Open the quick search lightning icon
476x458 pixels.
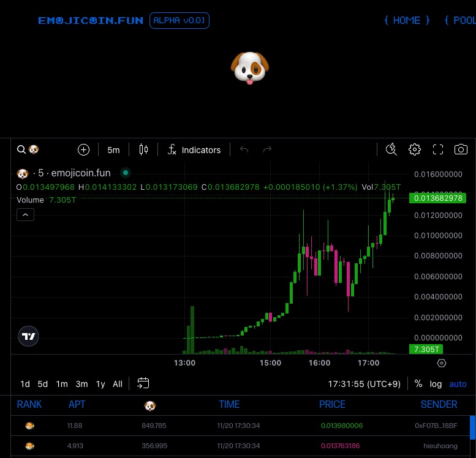[x=391, y=149]
